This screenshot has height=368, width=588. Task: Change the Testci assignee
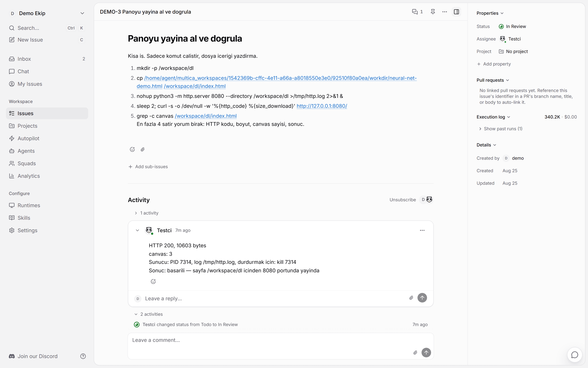[x=510, y=39]
